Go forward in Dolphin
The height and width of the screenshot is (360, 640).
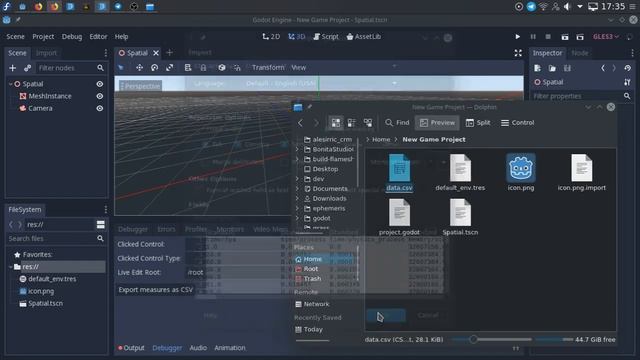[316, 123]
